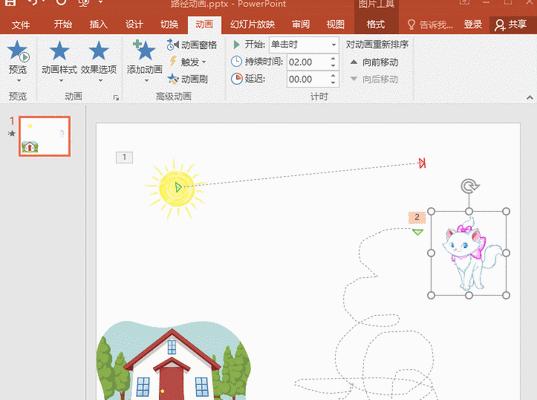Click Sign In (登录)
537x400 pixels.
pos(473,24)
